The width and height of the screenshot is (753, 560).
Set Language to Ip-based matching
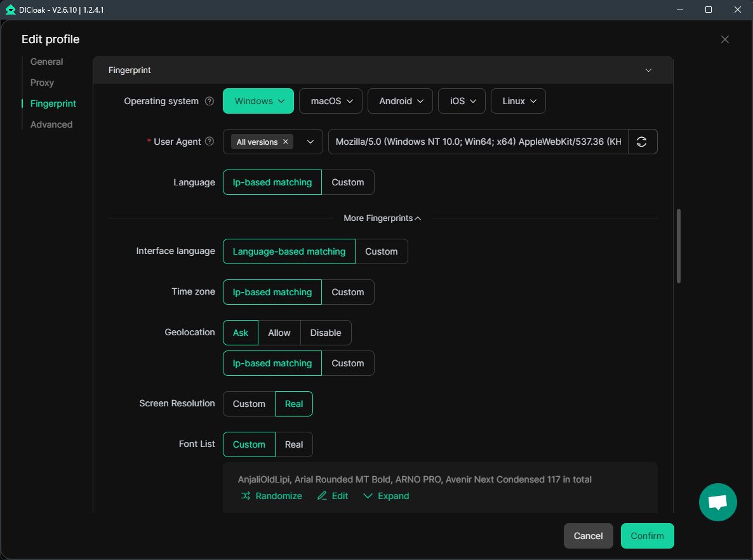pos(272,182)
